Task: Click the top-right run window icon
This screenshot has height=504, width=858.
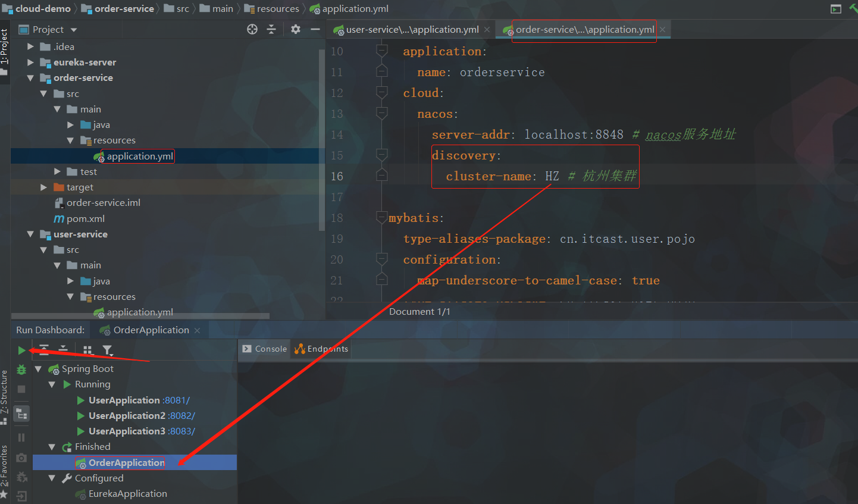Action: coord(836,9)
